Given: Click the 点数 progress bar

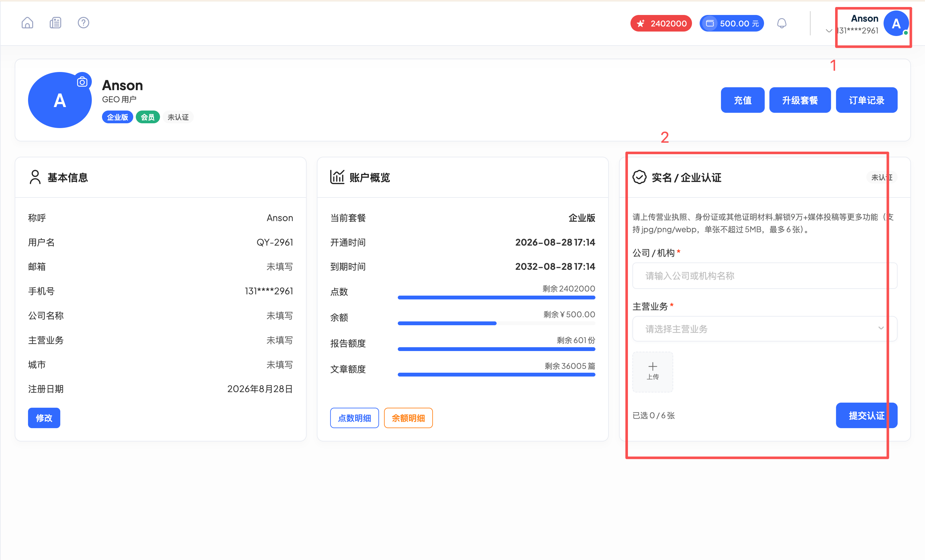Looking at the screenshot, I should [496, 298].
